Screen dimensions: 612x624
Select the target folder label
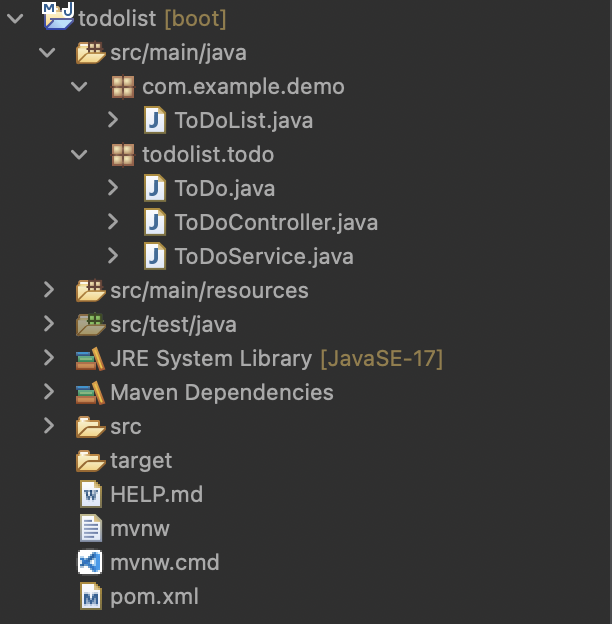pos(141,461)
